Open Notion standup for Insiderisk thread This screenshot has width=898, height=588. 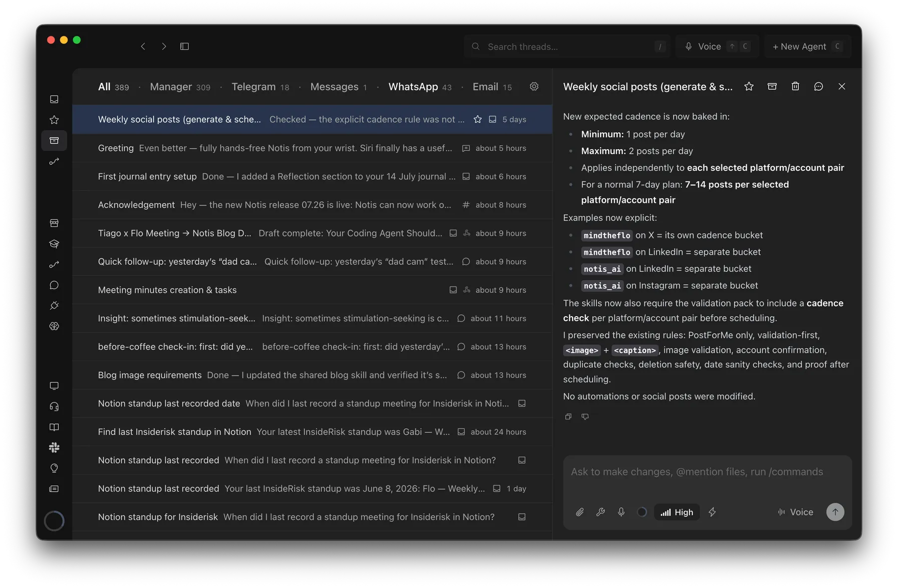[x=312, y=517]
